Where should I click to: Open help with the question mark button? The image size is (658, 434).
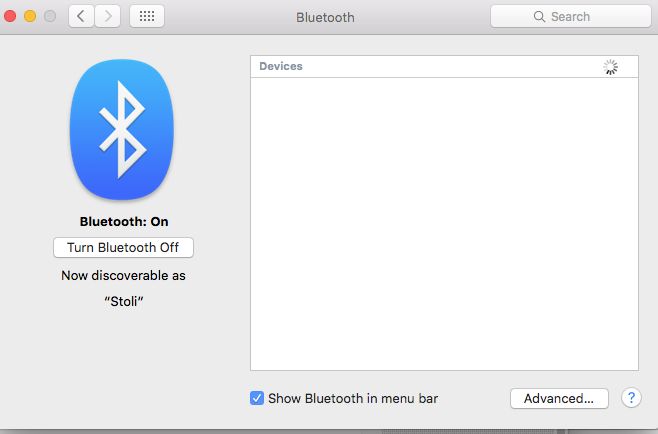[630, 398]
